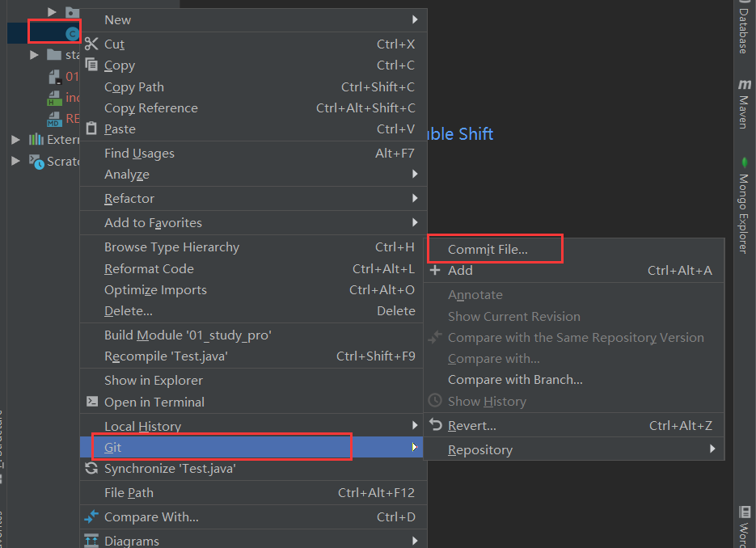Expand Scratches node in tree
The image size is (756, 548).
(15, 161)
